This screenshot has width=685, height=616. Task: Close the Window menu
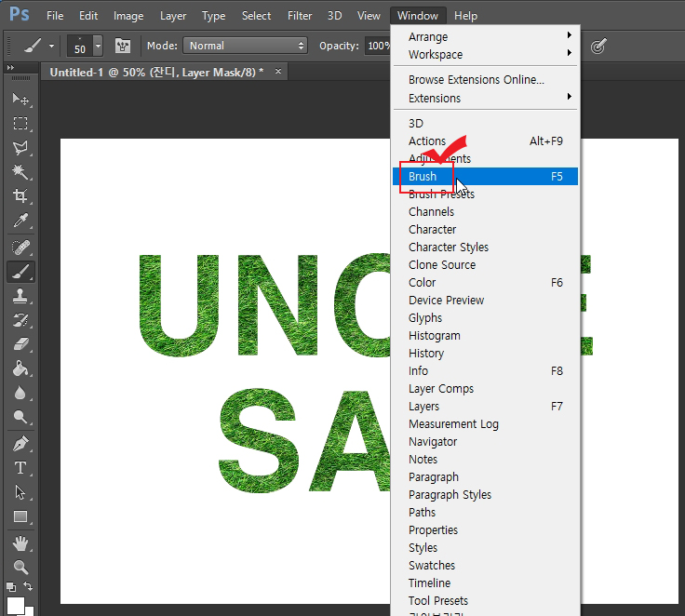point(418,16)
